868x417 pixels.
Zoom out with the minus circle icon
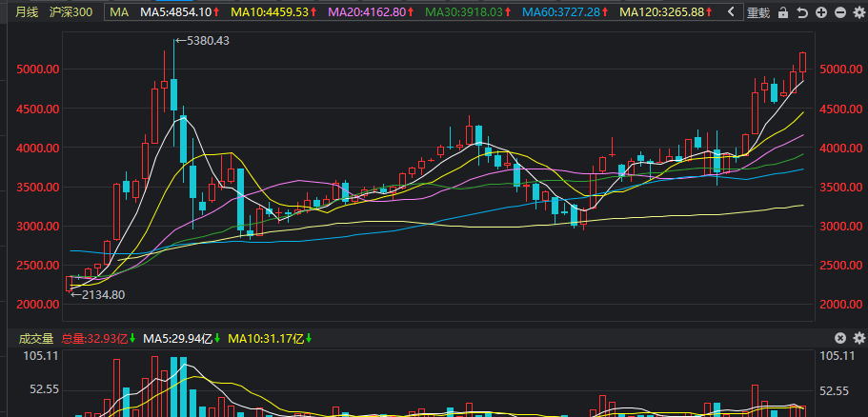(x=840, y=12)
